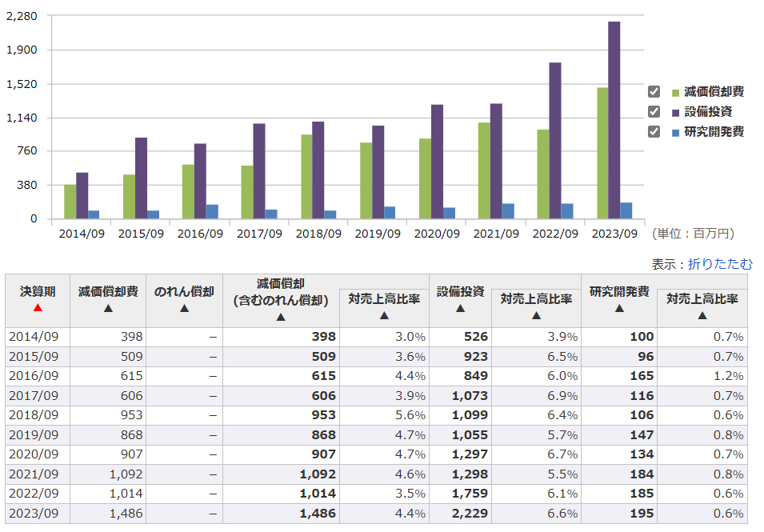Image resolution: width=764 pixels, height=532 pixels.
Task: Sort by 研究開発費 column arrow
Action: pyautogui.click(x=620, y=308)
